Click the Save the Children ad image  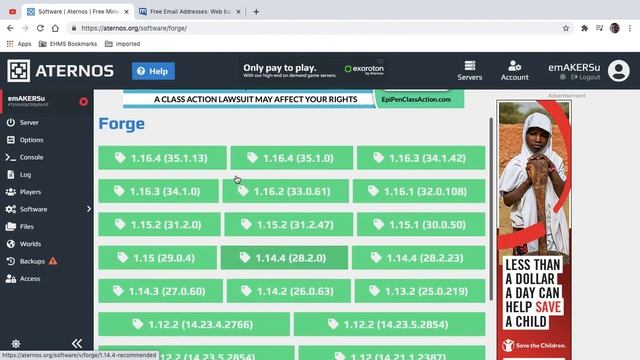pyautogui.click(x=533, y=230)
